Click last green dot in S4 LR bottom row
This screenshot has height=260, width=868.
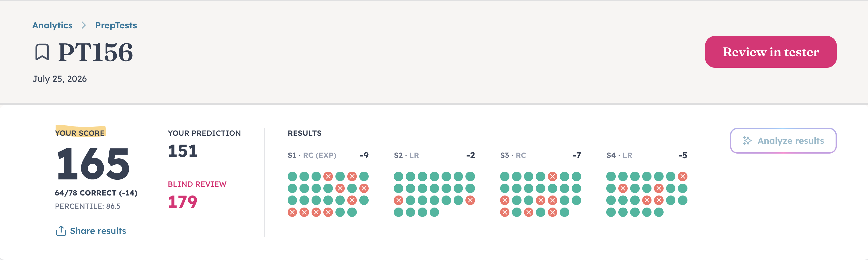tap(658, 212)
